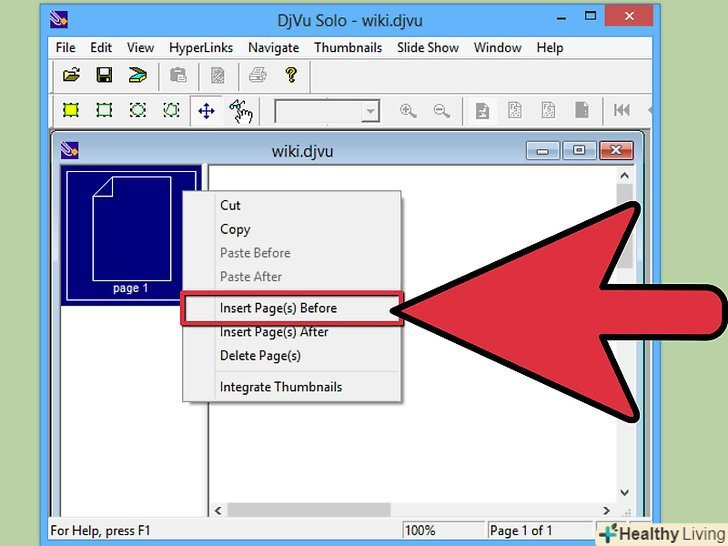Screen dimensions: 728x546
Task: Select the empty rectangle hyperlink tool
Action: (104, 110)
